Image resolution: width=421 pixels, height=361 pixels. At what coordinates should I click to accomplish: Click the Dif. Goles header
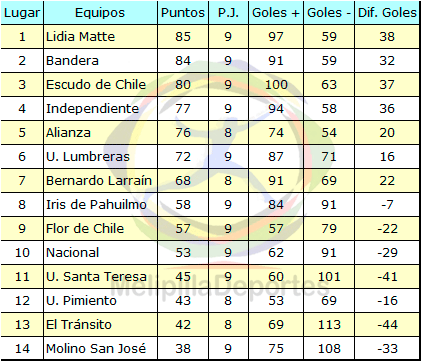click(x=387, y=13)
